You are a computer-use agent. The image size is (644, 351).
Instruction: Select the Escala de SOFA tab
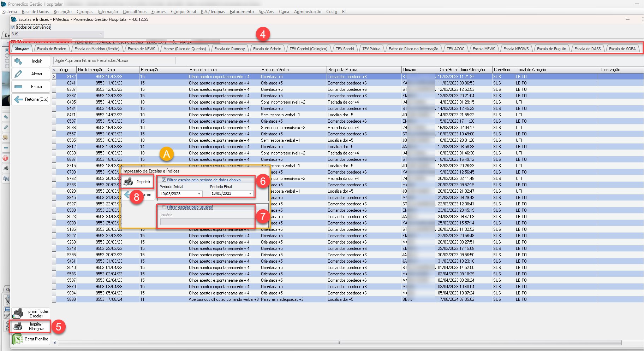click(x=622, y=49)
